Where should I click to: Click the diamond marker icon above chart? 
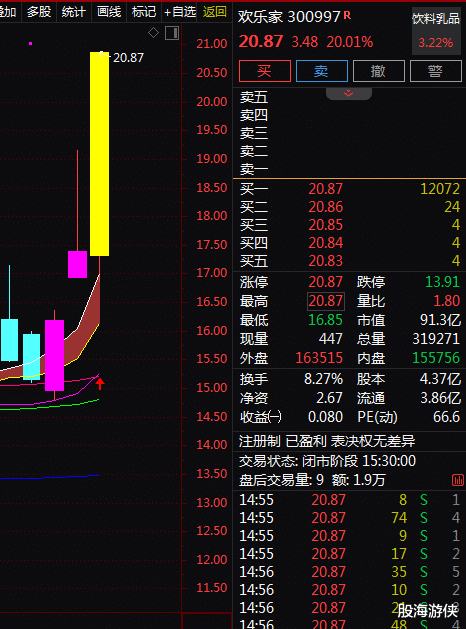(153, 33)
